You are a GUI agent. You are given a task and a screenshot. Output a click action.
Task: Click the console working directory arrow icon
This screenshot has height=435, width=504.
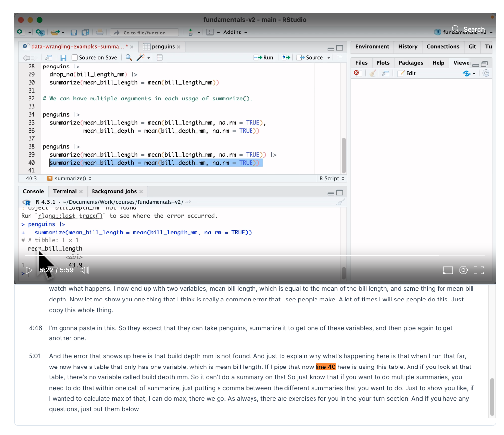(x=189, y=201)
